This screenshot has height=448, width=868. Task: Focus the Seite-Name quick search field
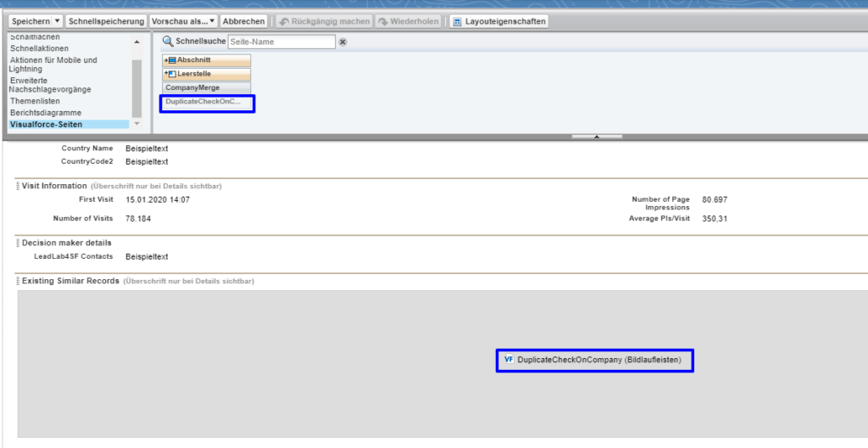pyautogui.click(x=281, y=42)
